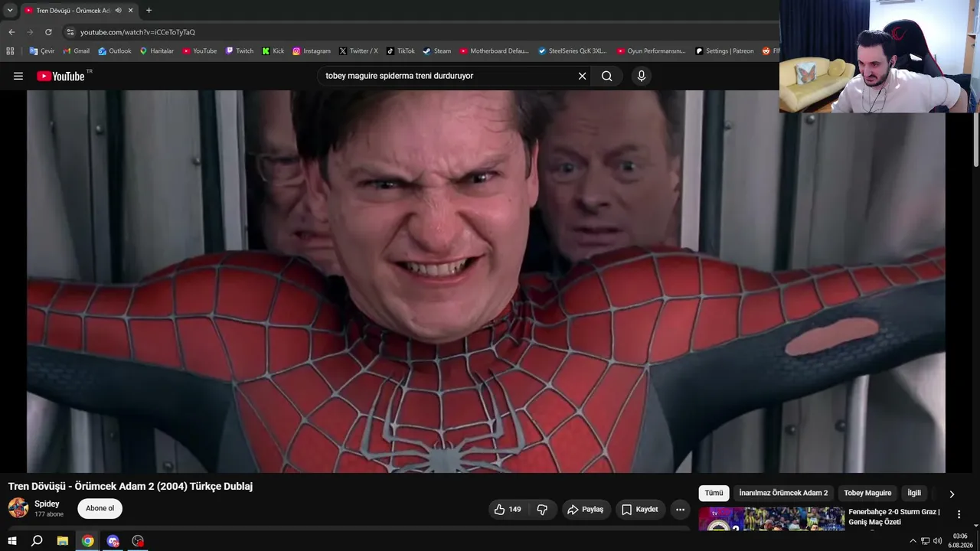Dislike the video with thumbs down
The height and width of the screenshot is (551, 980).
click(x=542, y=509)
